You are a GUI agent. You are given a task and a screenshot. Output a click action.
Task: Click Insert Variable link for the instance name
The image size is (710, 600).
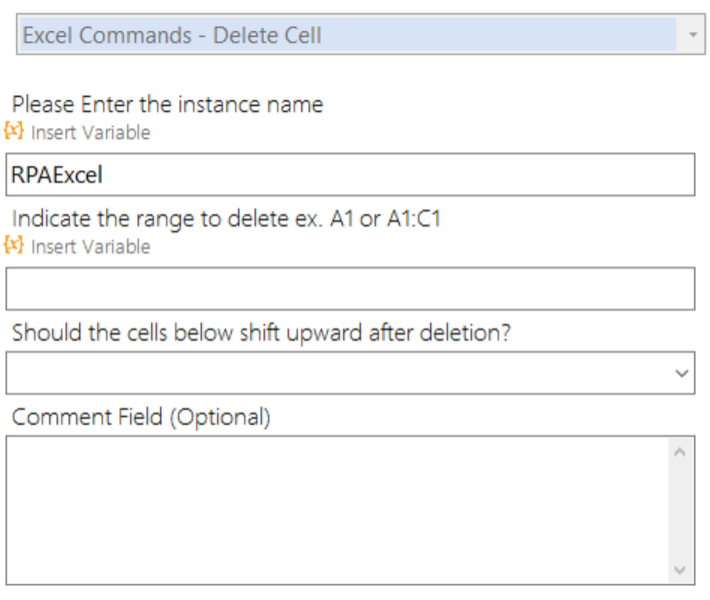pos(91,133)
